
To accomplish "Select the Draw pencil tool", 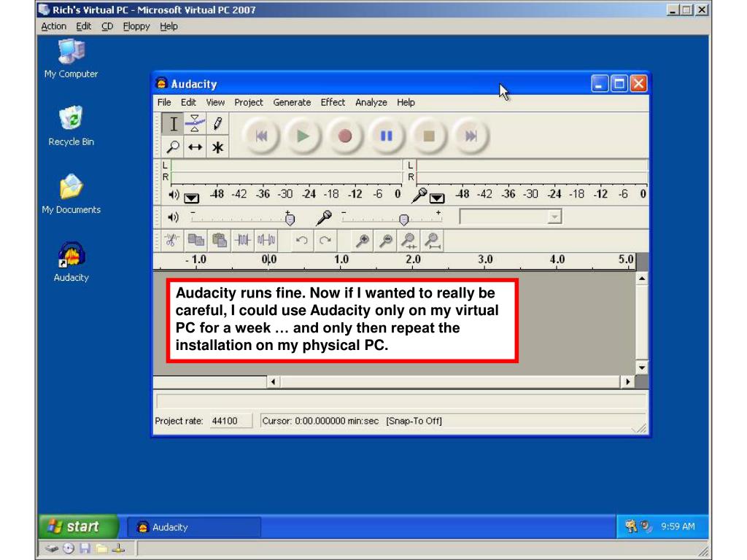I will (217, 124).
